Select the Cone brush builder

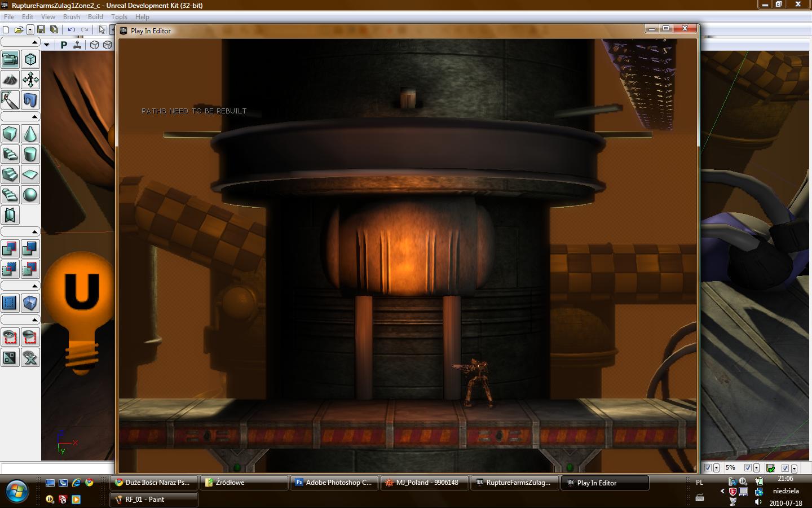click(x=30, y=134)
